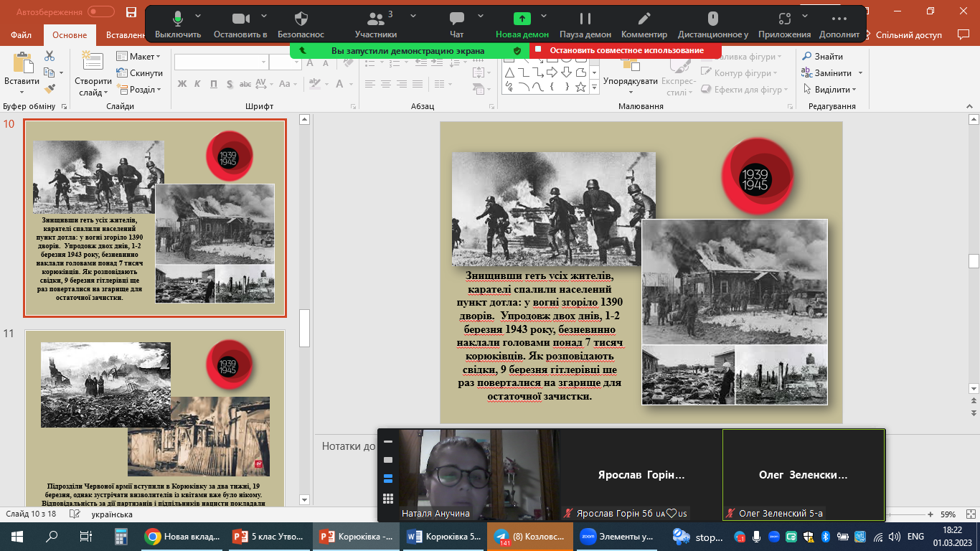Click the Знайти search button

(823, 57)
